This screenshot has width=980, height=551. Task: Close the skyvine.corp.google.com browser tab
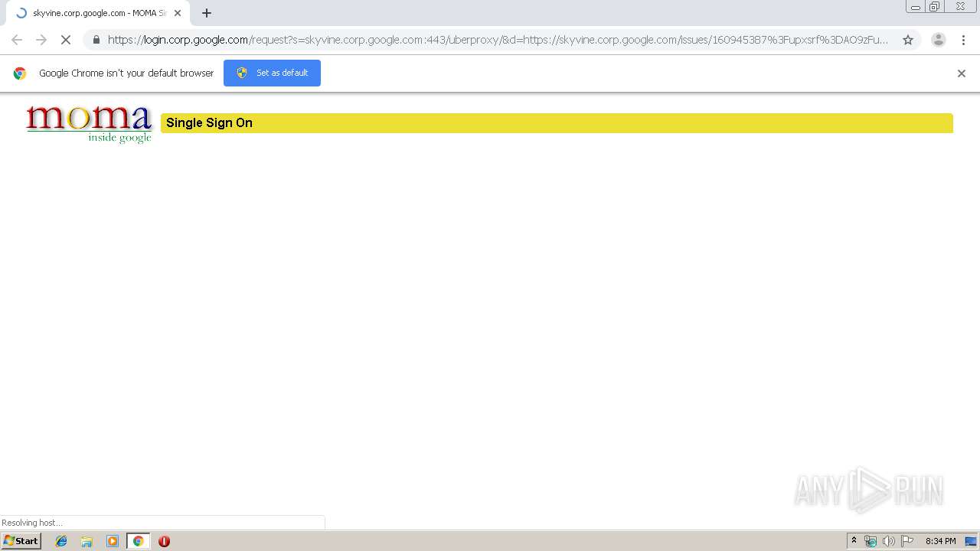coord(178,13)
